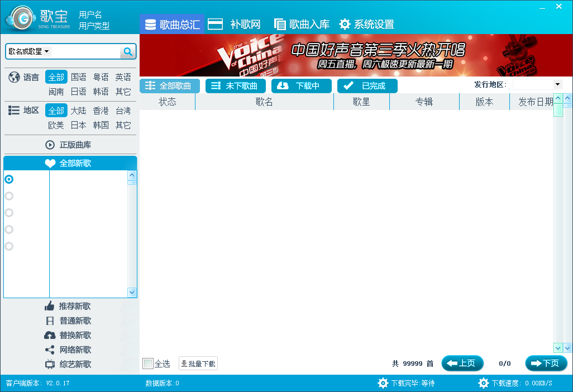Click the checkmark icon on 已完成

tap(348, 85)
